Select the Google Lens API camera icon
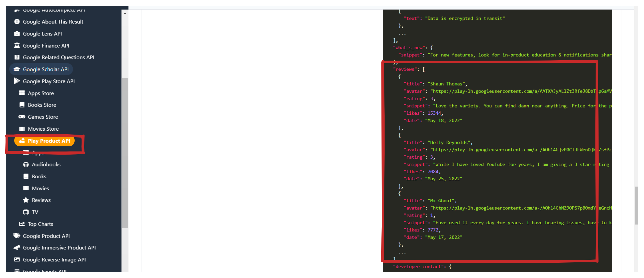The image size is (644, 278). [x=17, y=34]
